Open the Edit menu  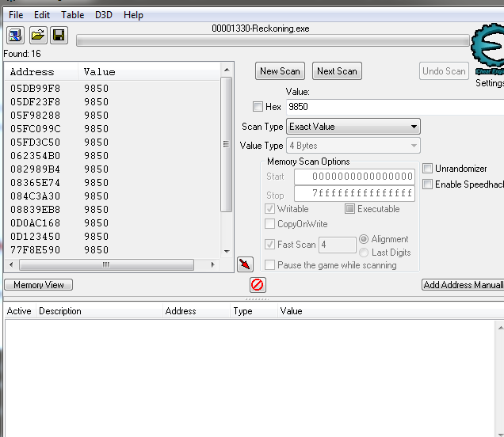[42, 15]
